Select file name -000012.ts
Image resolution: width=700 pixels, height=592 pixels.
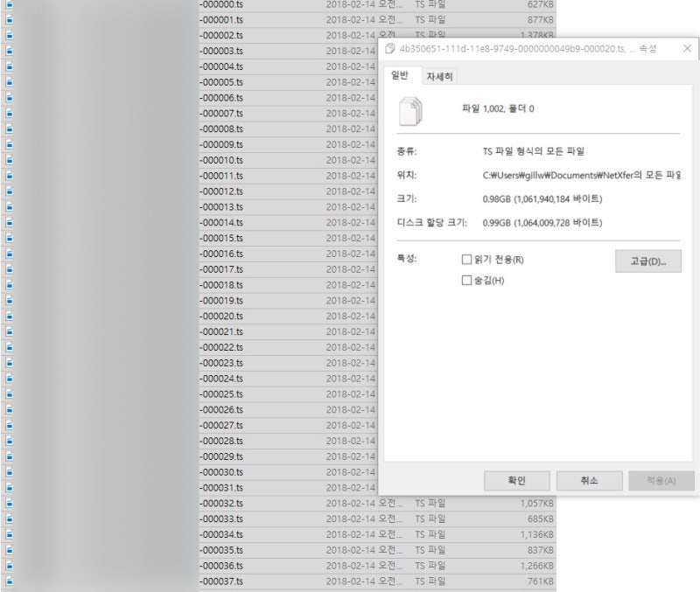click(x=221, y=192)
